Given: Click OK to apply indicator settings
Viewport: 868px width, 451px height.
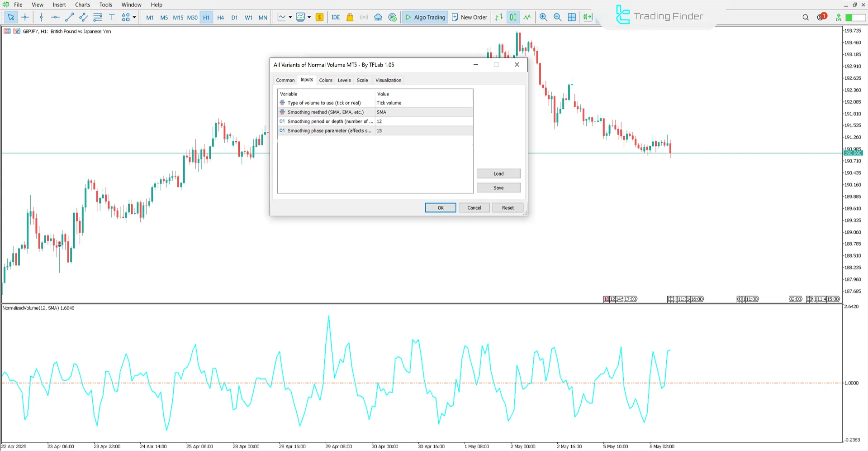Looking at the screenshot, I should click(x=440, y=207).
